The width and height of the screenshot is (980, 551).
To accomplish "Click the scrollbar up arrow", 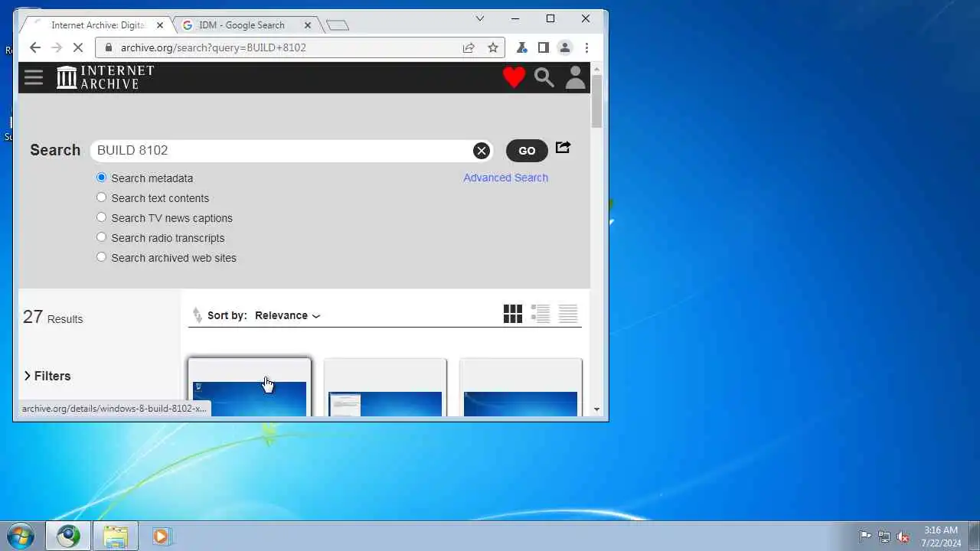I will click(x=597, y=69).
